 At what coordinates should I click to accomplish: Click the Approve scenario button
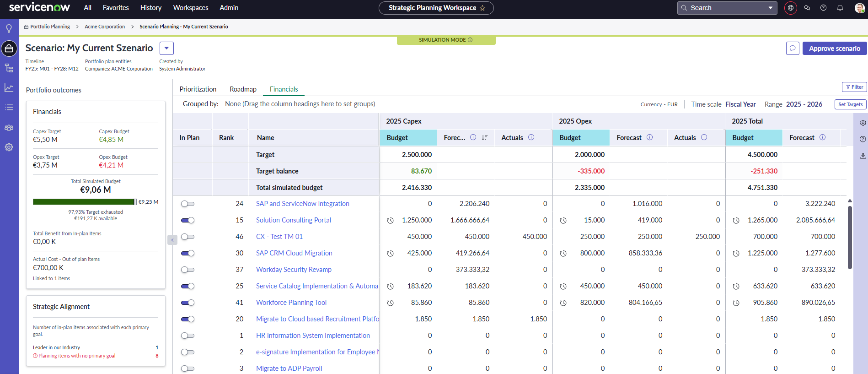pos(834,48)
